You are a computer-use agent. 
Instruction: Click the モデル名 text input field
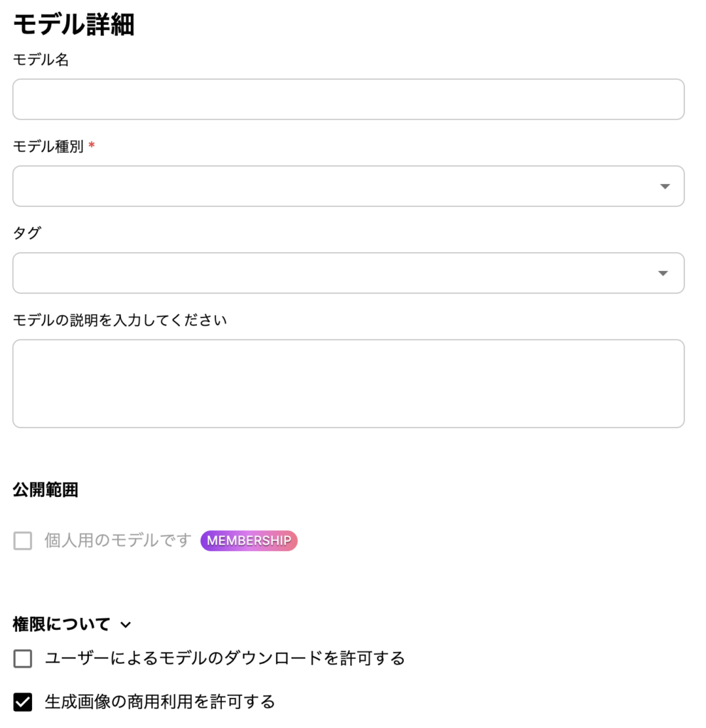(x=348, y=100)
